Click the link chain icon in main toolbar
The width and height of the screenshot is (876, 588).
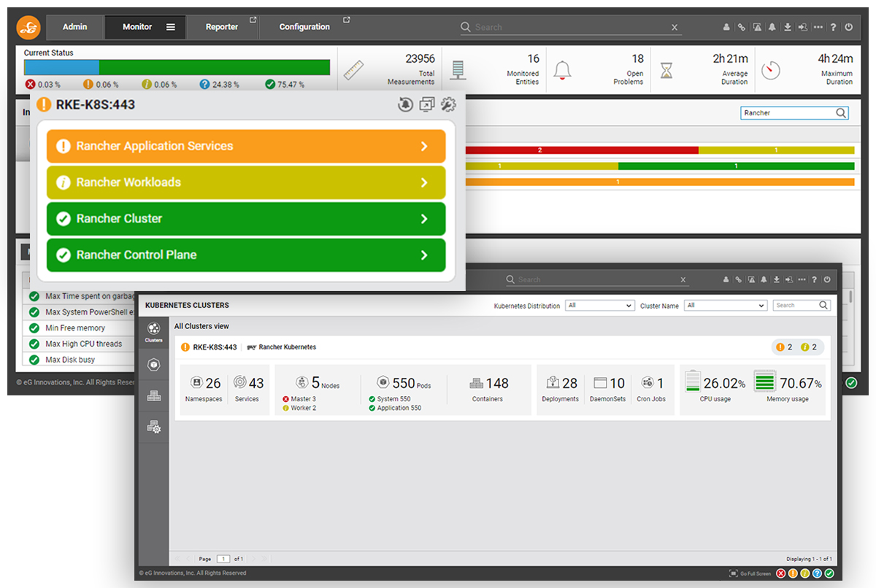[x=742, y=27]
